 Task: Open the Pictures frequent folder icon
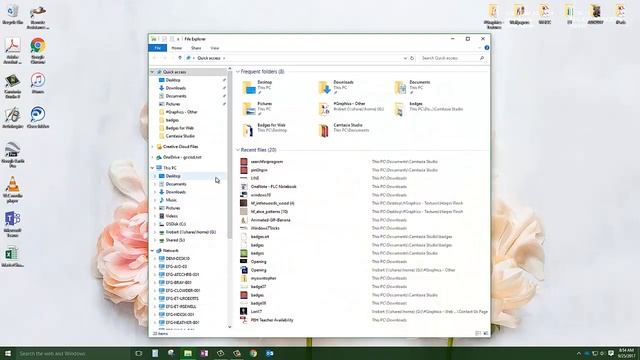[249, 109]
